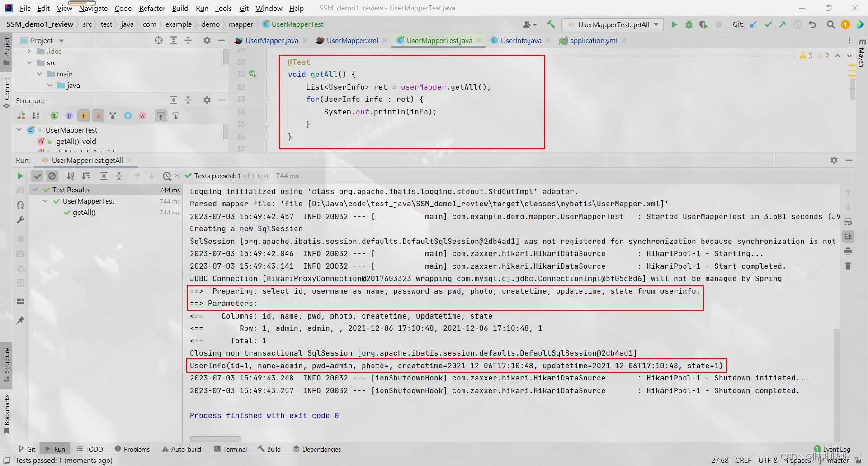Click the Build project hammer icon

(550, 24)
